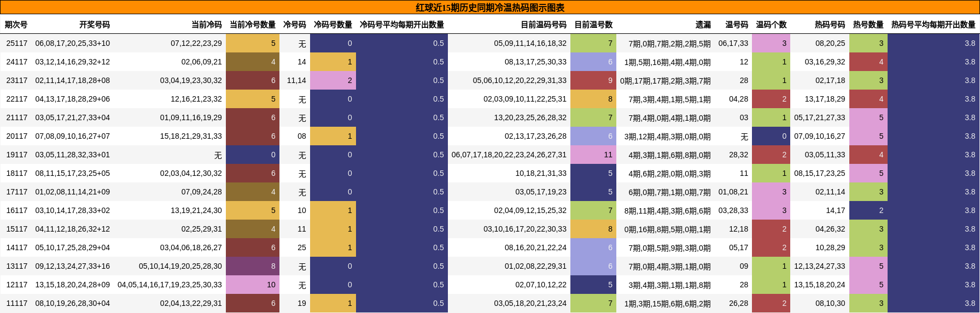The image size is (980, 313).
Task: Click cold number 11,14 in row 23117
Action: 296,80
